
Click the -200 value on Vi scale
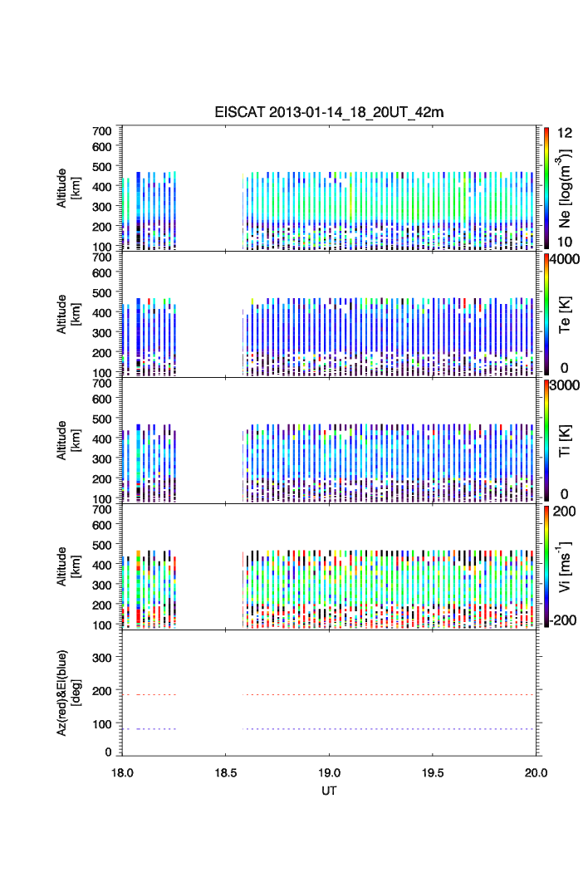click(563, 620)
